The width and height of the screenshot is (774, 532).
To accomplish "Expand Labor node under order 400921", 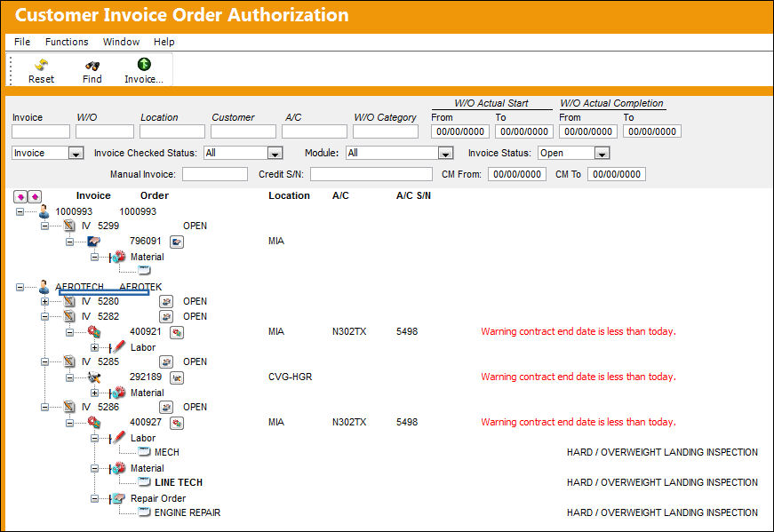I will coord(95,347).
